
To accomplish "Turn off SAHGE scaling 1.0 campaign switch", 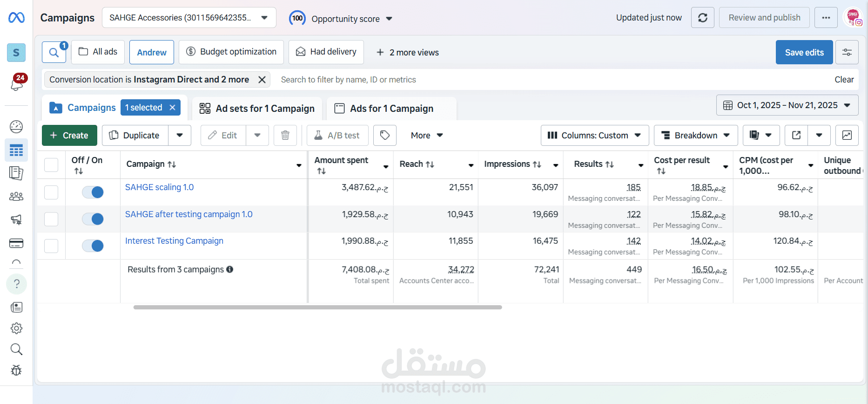I will 93,192.
